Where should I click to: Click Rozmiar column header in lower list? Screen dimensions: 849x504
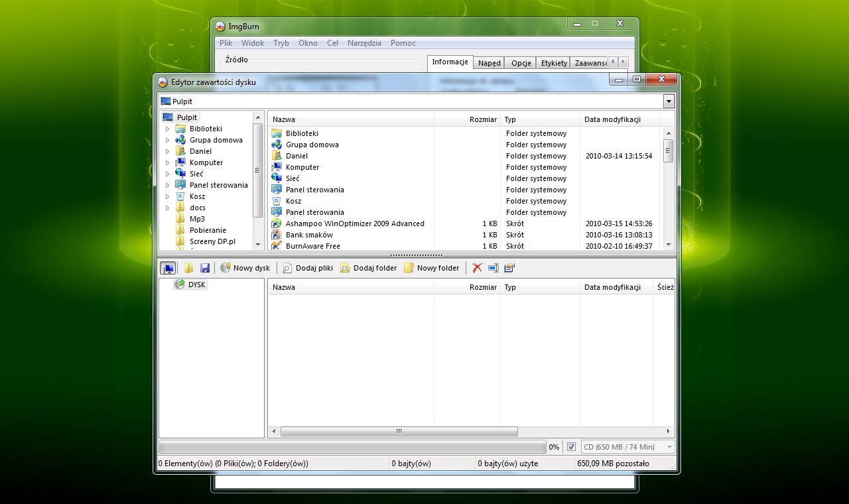click(467, 287)
